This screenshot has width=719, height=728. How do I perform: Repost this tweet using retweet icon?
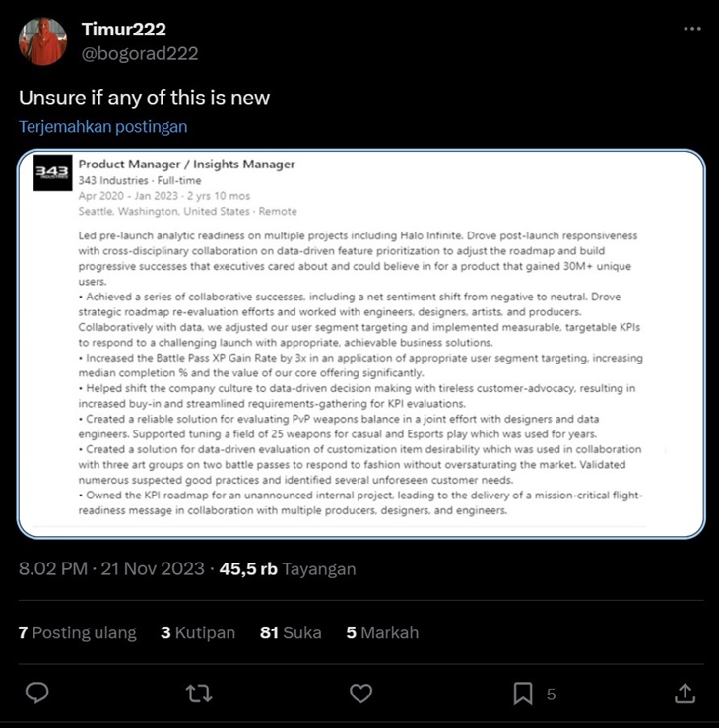tap(199, 694)
